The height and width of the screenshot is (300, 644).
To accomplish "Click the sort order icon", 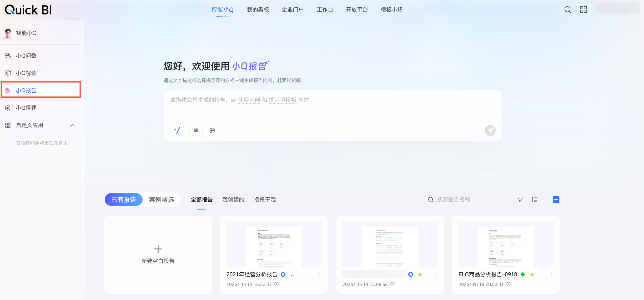I will pos(534,199).
